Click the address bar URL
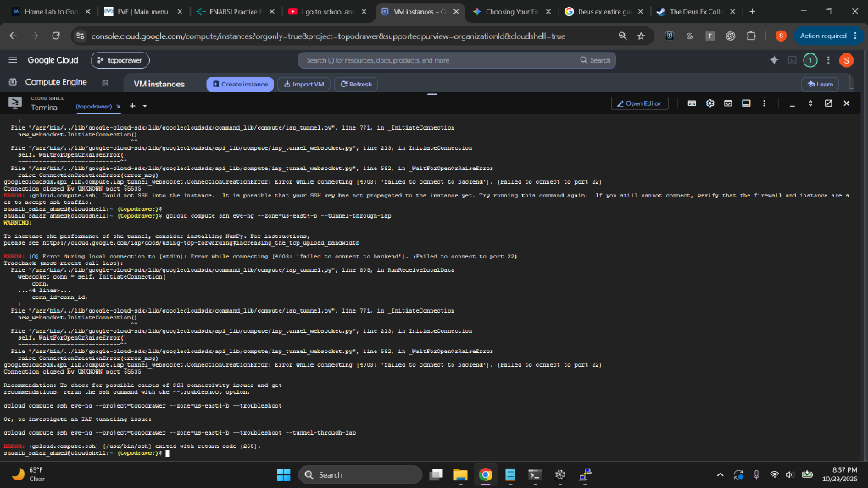 328,36
